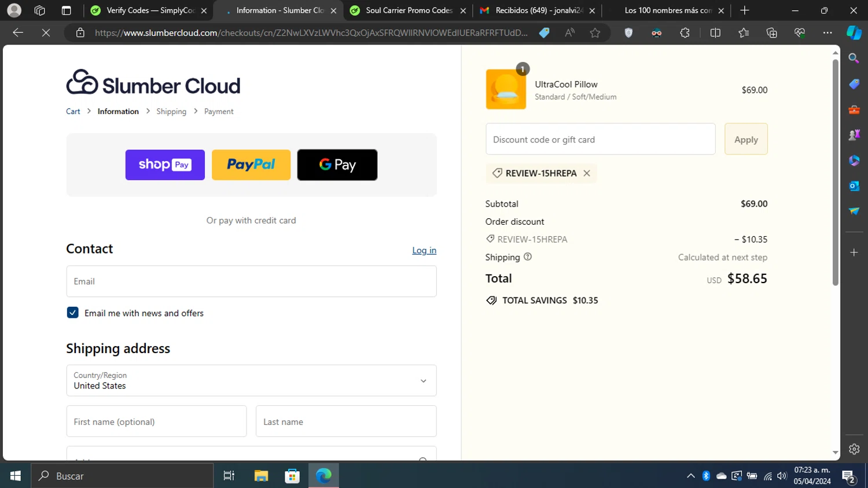This screenshot has height=488, width=868.
Task: View site information lock icon
Action: (80, 33)
